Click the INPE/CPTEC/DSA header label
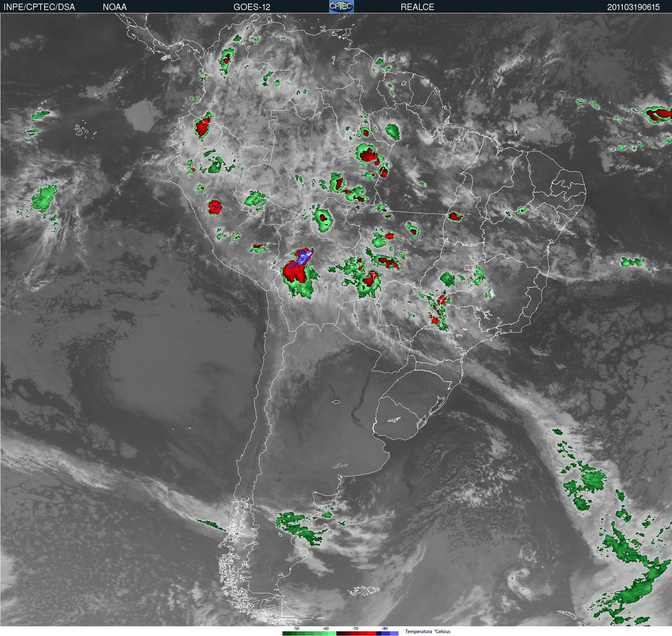The image size is (672, 636). (x=39, y=7)
